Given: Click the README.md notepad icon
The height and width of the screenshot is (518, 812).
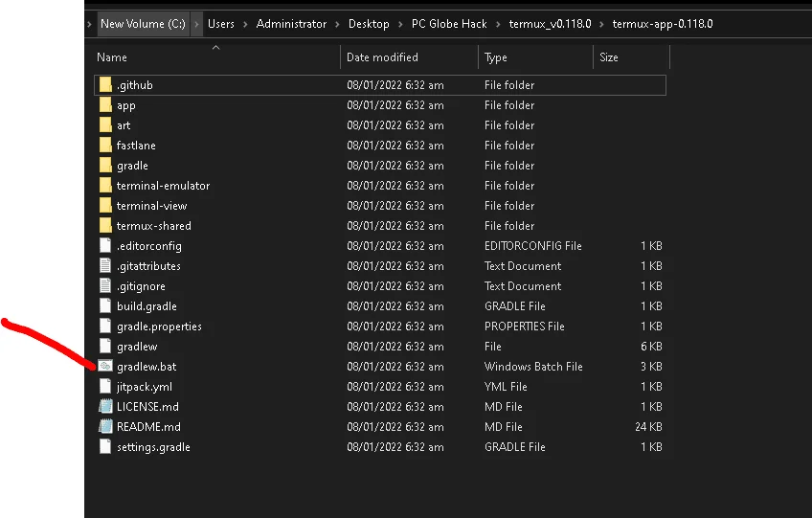Looking at the screenshot, I should 105,427.
